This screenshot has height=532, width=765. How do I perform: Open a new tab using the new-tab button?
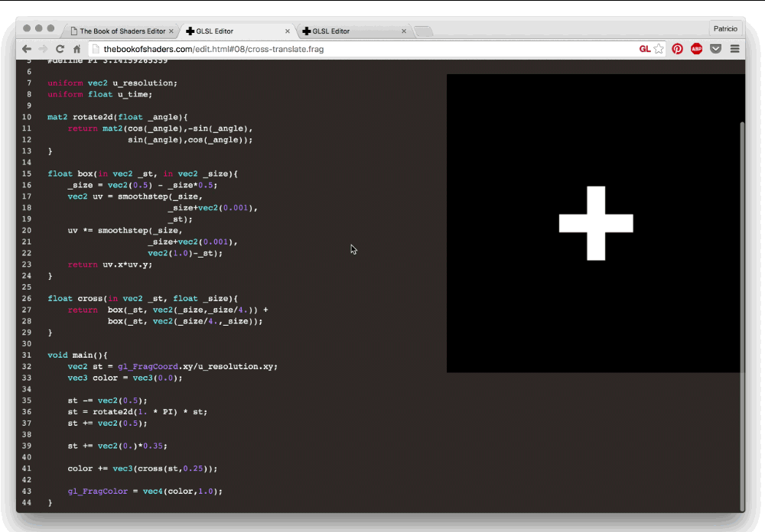pyautogui.click(x=423, y=31)
